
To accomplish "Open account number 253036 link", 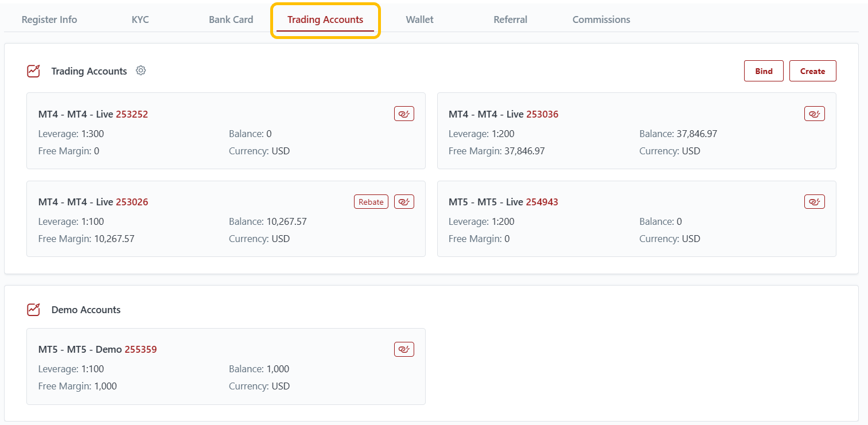I will click(x=542, y=114).
